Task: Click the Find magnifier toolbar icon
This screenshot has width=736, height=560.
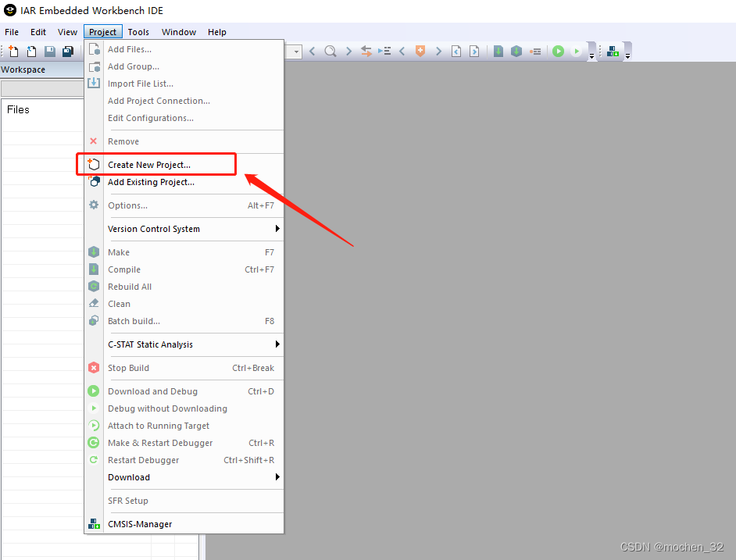Action: point(330,52)
